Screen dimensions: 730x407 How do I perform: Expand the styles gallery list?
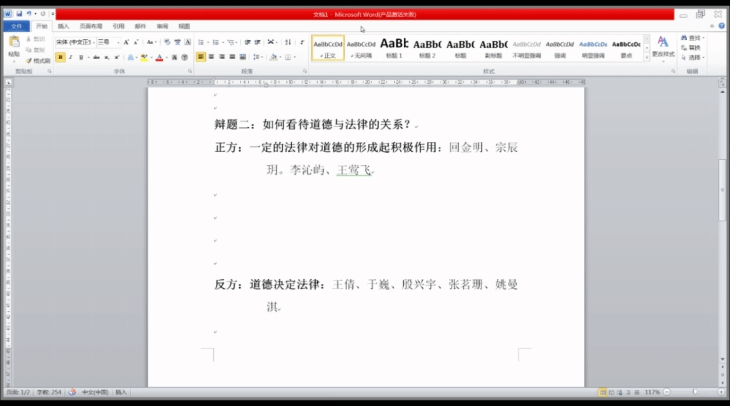(x=646, y=58)
